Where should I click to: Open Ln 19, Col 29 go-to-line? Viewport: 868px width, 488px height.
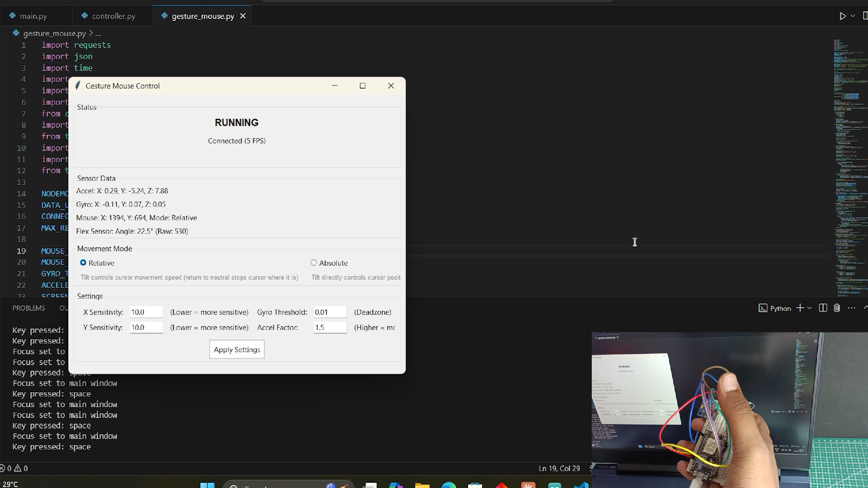point(559,469)
